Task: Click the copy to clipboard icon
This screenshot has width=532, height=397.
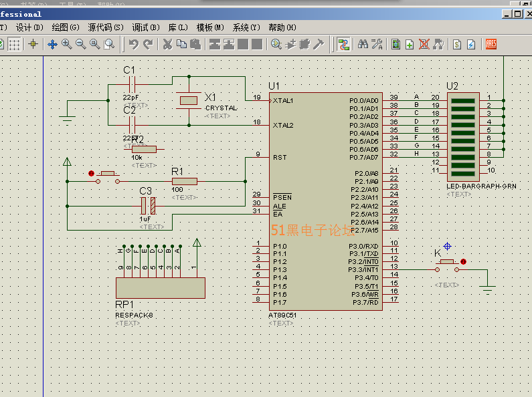Action: point(181,44)
